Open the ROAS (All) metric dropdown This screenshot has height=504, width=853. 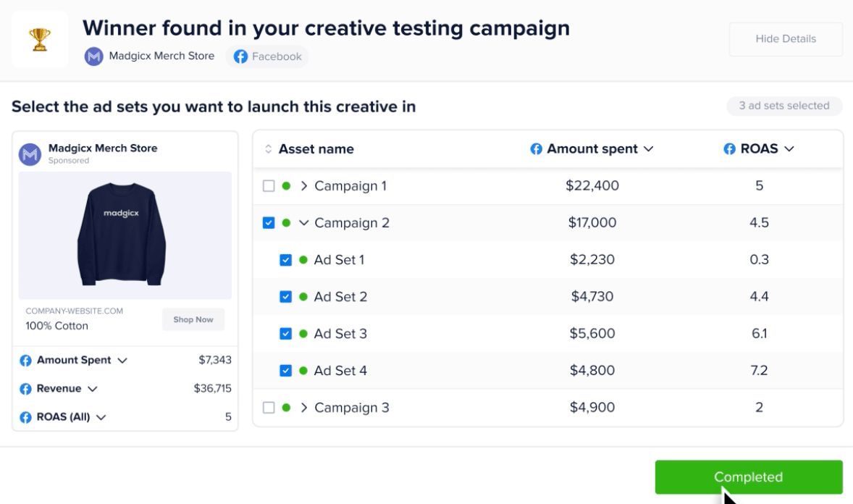[x=101, y=417]
